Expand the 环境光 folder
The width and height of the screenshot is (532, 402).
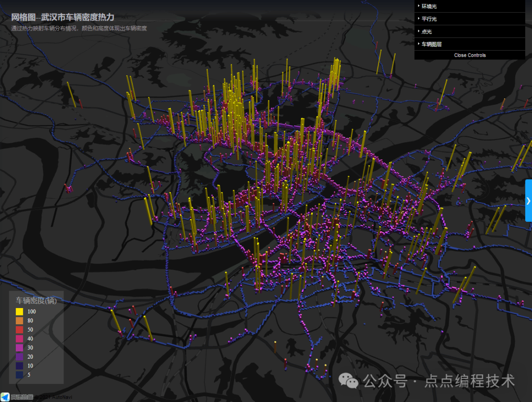pyautogui.click(x=469, y=6)
